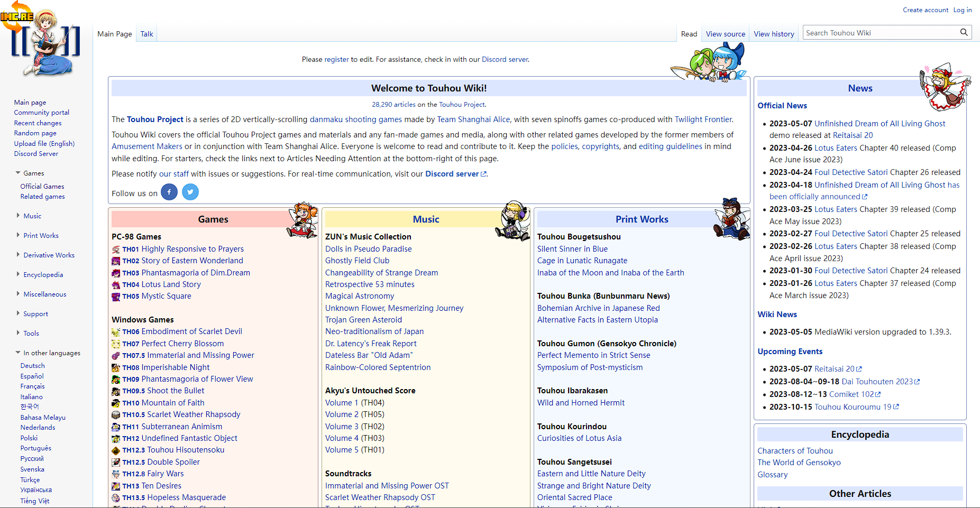980x508 pixels.
Task: Select the View source tab
Action: (x=725, y=34)
